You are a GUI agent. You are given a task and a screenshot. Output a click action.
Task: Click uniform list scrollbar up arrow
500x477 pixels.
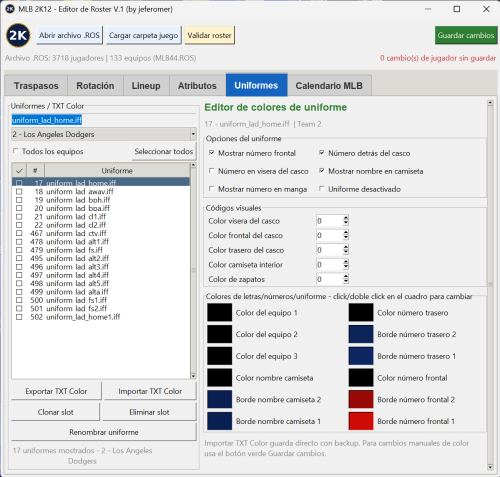193,165
